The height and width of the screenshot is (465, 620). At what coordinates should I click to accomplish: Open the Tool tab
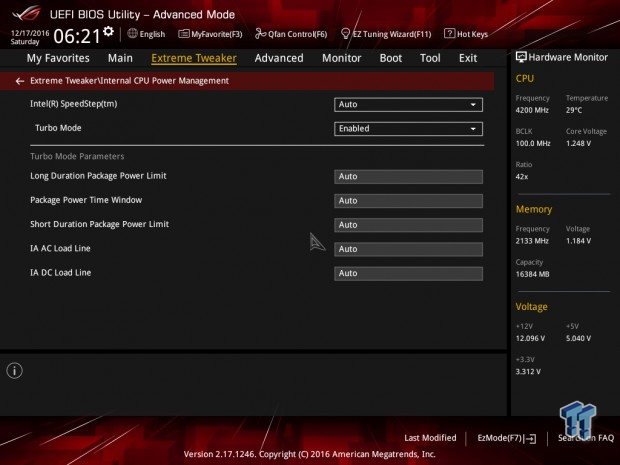430,58
